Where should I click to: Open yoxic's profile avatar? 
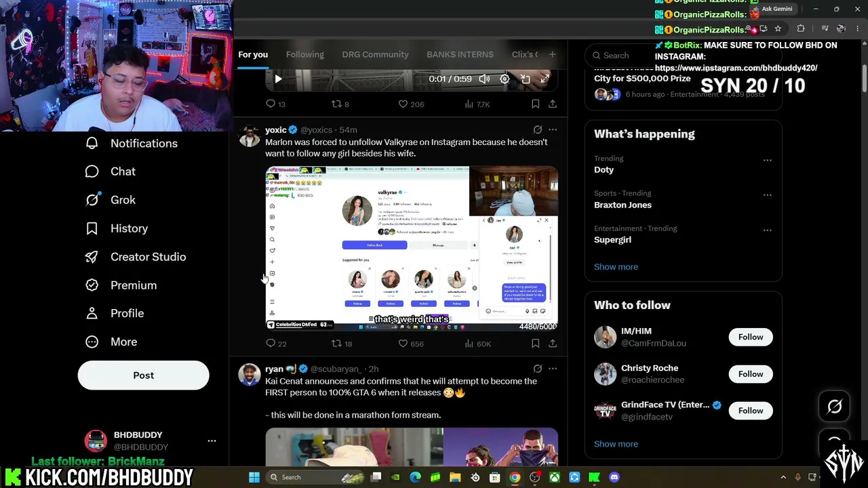(250, 136)
